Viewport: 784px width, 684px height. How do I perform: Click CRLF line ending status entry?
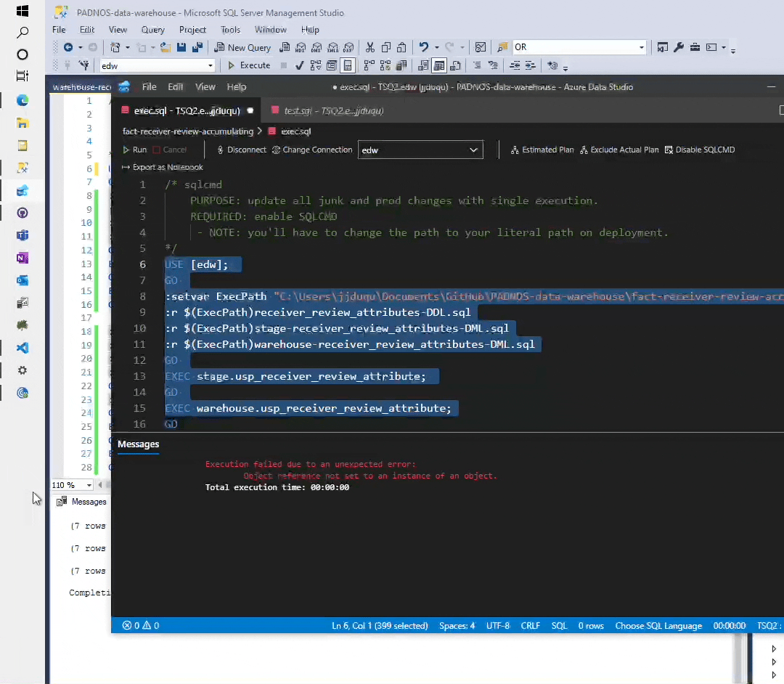tap(531, 625)
